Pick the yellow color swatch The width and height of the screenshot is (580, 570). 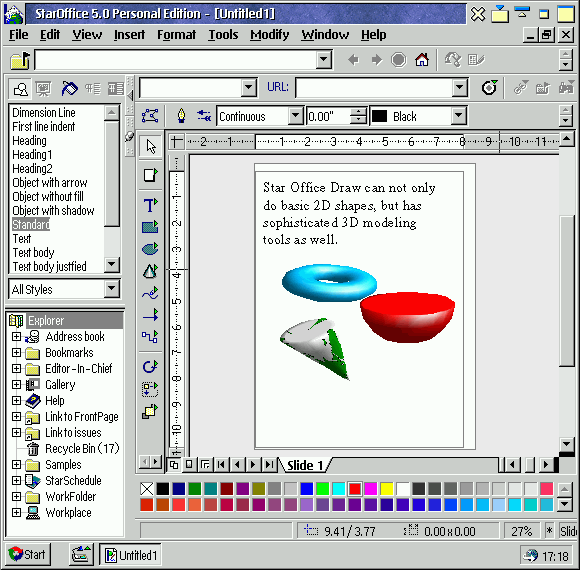387,489
